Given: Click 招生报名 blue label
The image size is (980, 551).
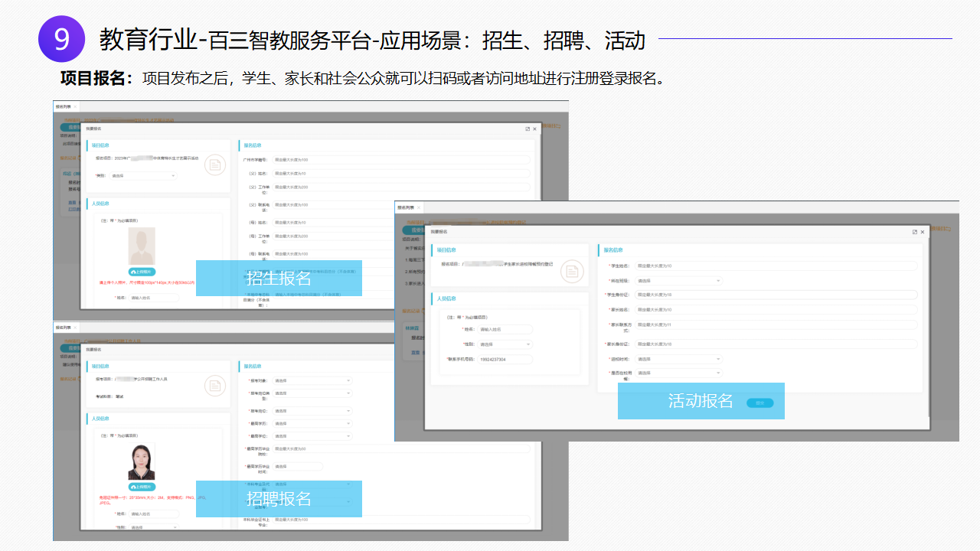Looking at the screenshot, I should (279, 278).
